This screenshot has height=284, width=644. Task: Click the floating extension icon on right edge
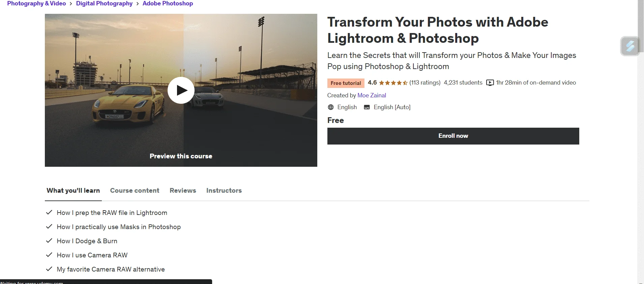click(x=630, y=46)
